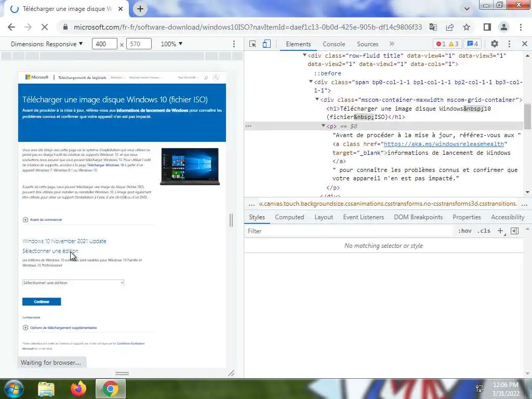The height and width of the screenshot is (399, 532).
Task: Click the aka.ms/windowsreleasehealth link
Action: tap(444, 144)
